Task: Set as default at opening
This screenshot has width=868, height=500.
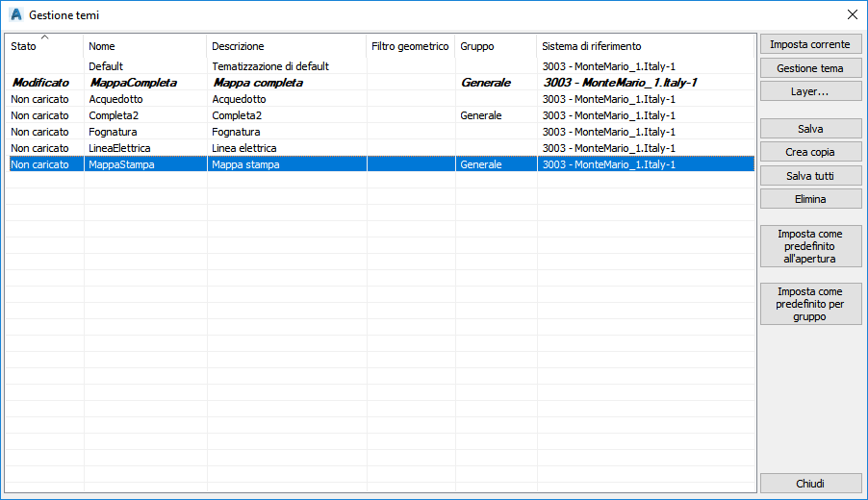Action: [x=810, y=246]
